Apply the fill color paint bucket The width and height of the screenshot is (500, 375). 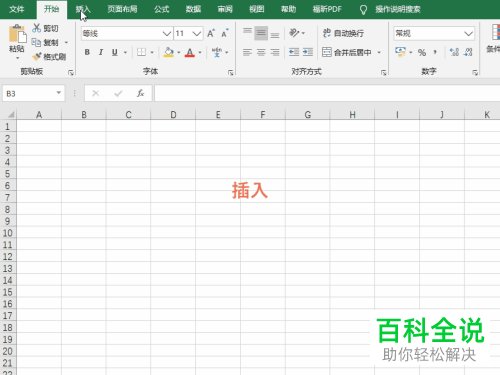(169, 52)
